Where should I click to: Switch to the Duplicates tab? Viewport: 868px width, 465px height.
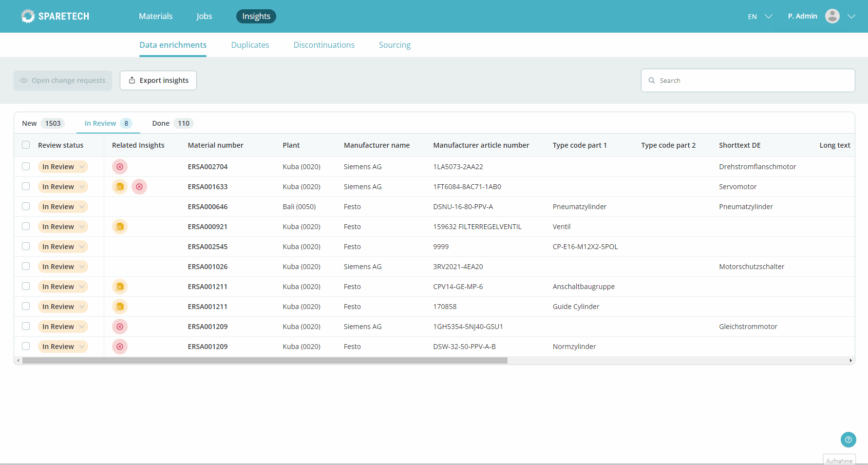tap(250, 45)
